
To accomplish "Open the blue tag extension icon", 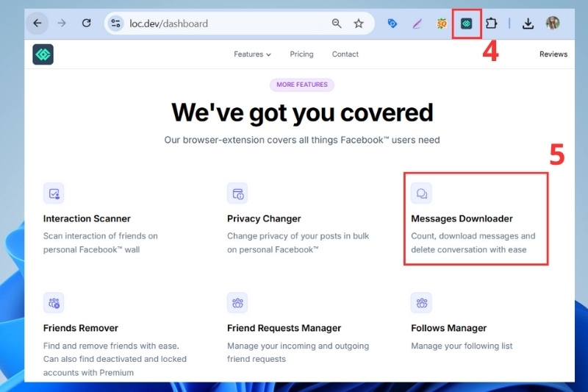I will click(x=392, y=24).
